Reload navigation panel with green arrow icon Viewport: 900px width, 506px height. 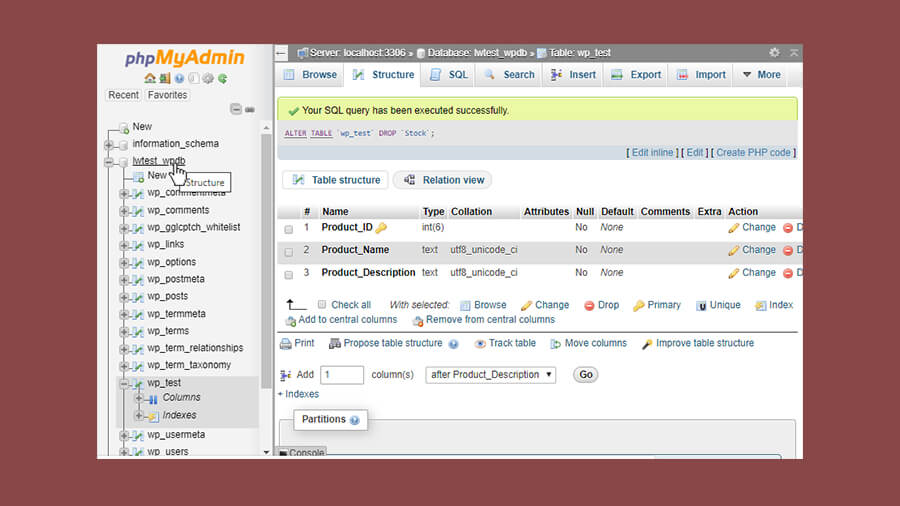pyautogui.click(x=222, y=78)
